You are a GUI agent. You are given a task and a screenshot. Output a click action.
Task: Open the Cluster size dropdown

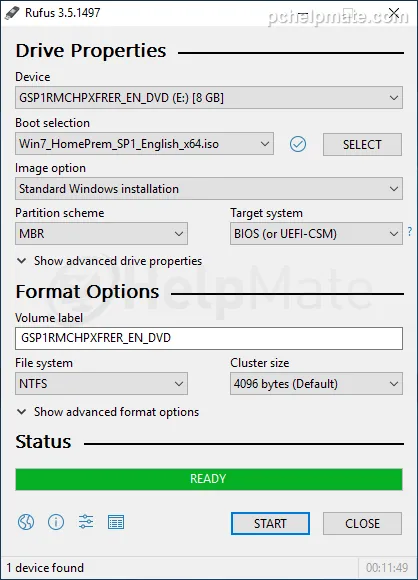(x=316, y=384)
